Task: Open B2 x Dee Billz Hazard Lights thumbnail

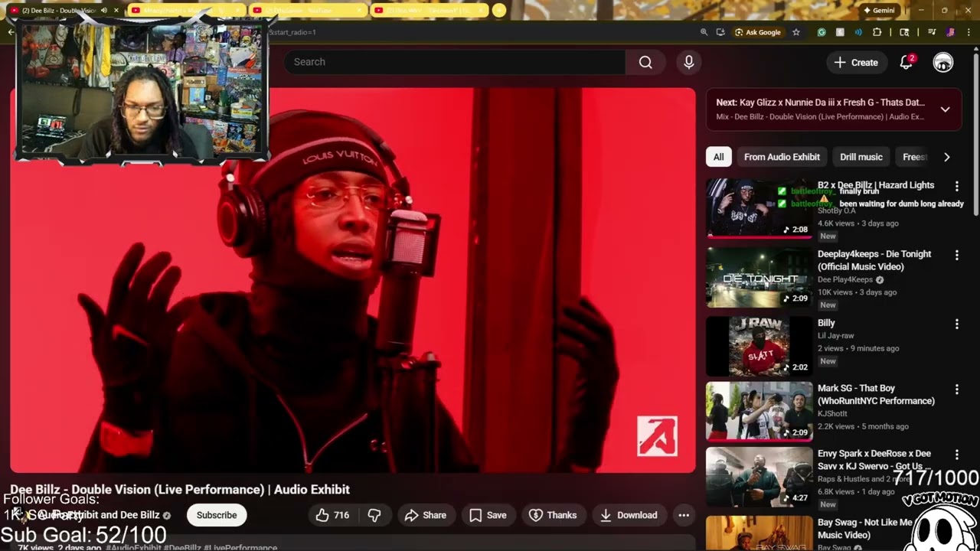Action: (x=759, y=208)
